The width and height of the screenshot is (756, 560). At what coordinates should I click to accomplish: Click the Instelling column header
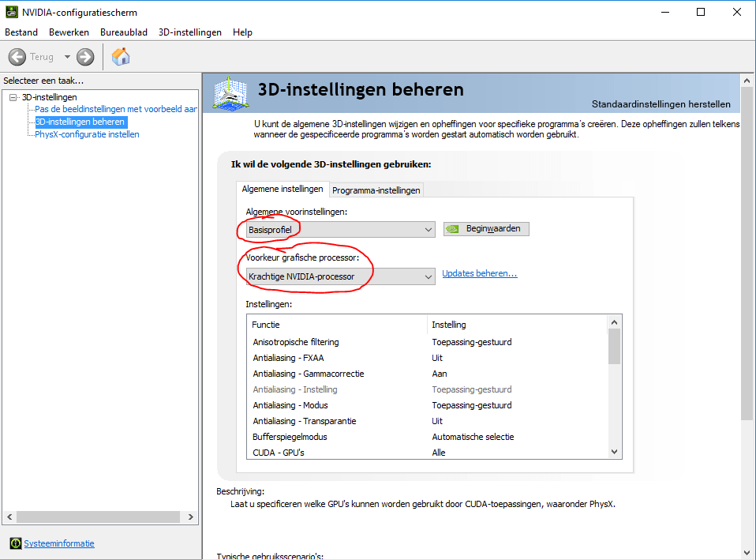tap(517, 325)
